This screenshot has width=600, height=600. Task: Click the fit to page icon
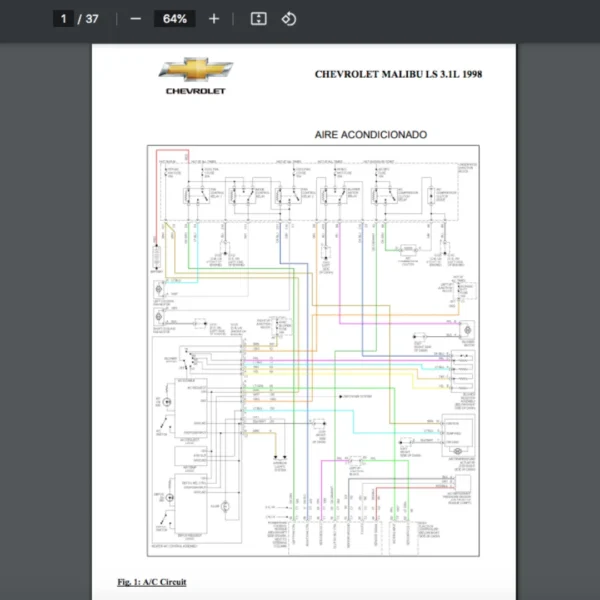pyautogui.click(x=258, y=19)
